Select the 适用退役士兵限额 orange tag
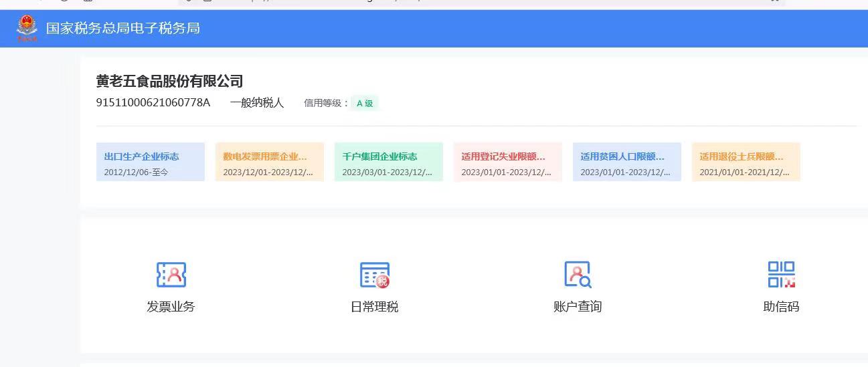 pyautogui.click(x=746, y=162)
